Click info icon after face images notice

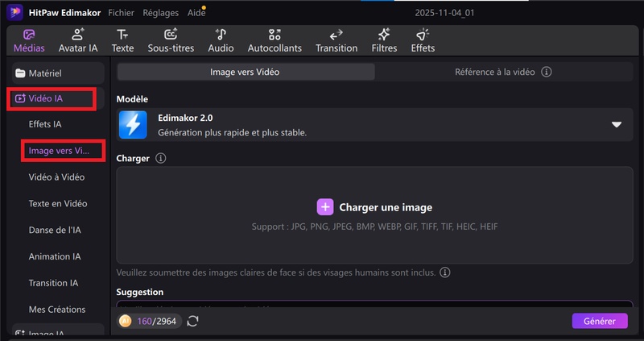click(x=445, y=272)
